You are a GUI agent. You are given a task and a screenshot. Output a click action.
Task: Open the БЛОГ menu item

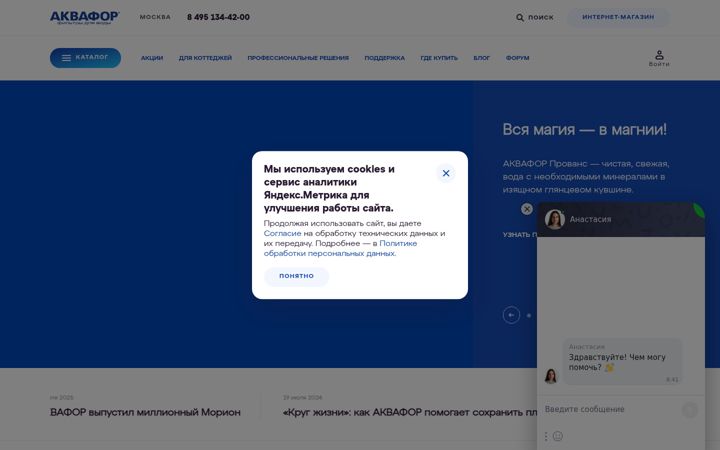tap(482, 58)
